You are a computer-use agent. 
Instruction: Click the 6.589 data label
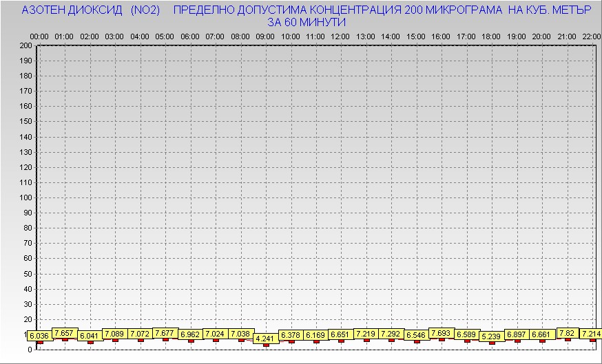coord(466,334)
